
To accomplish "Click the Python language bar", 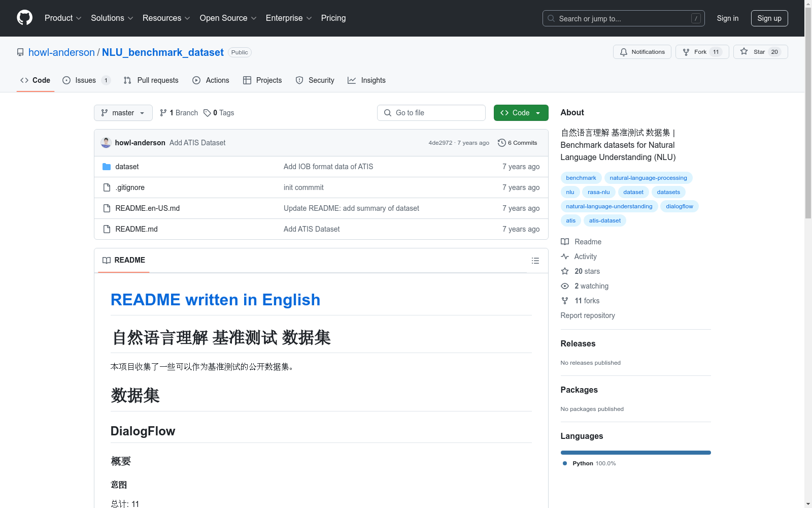I will (x=635, y=453).
